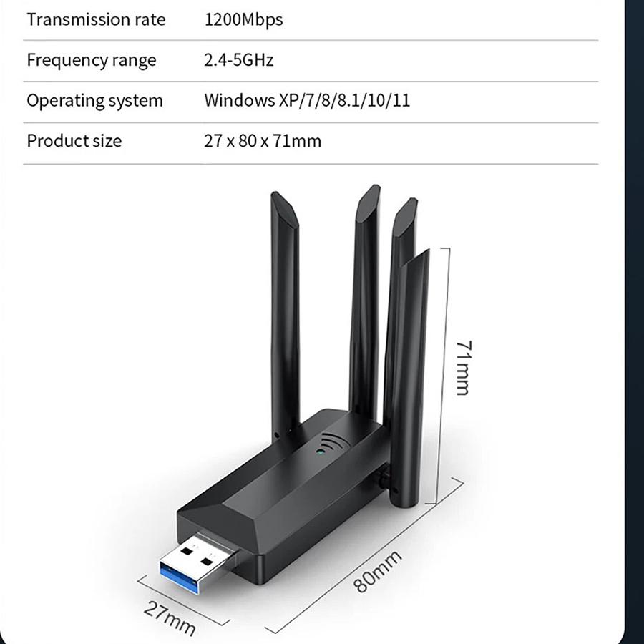Click the 27 x 80 x 71mm value

click(x=263, y=141)
